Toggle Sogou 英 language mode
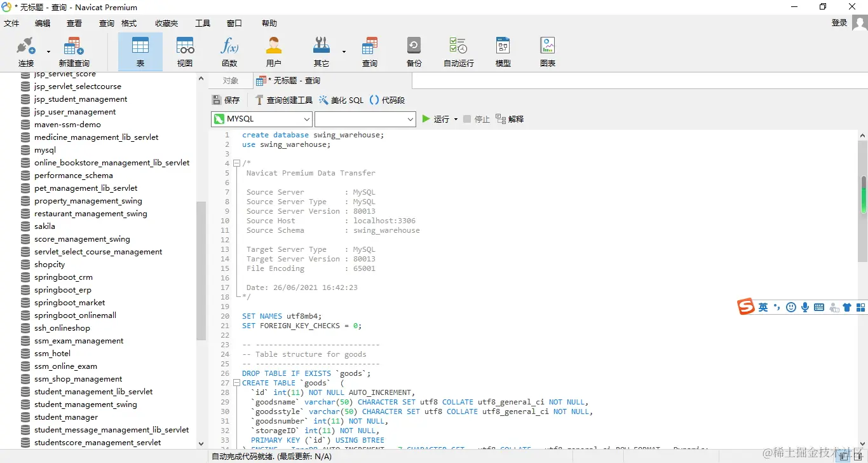 pos(763,307)
